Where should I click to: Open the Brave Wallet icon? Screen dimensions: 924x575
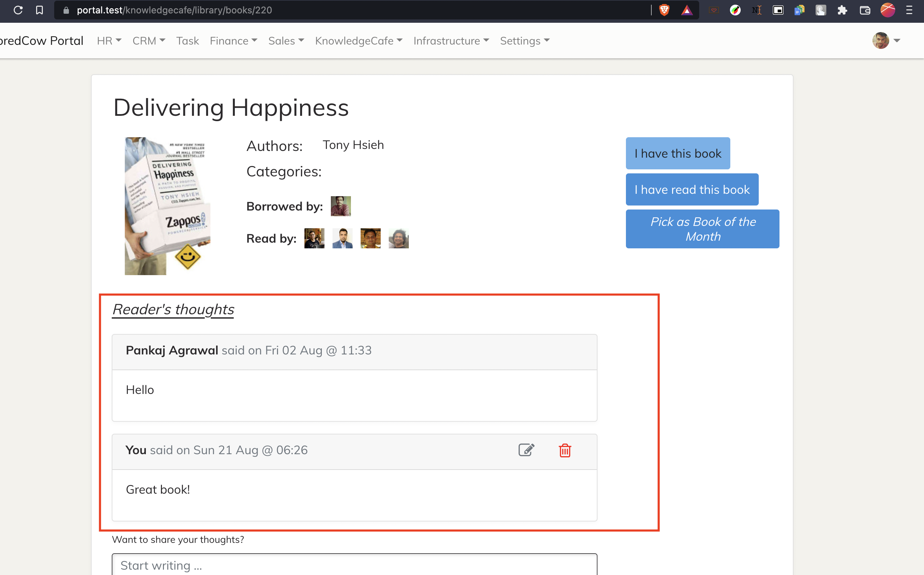[865, 10]
